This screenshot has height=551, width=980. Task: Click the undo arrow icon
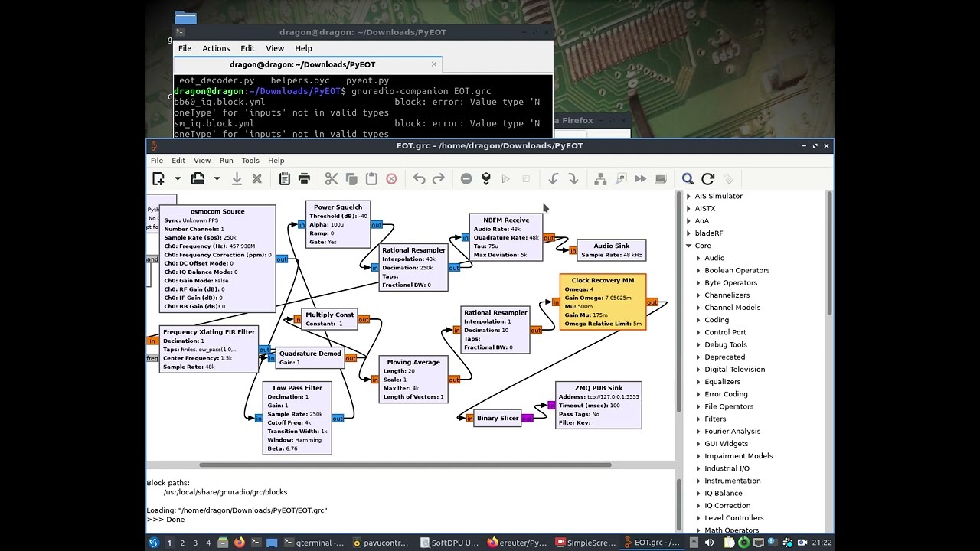click(419, 179)
